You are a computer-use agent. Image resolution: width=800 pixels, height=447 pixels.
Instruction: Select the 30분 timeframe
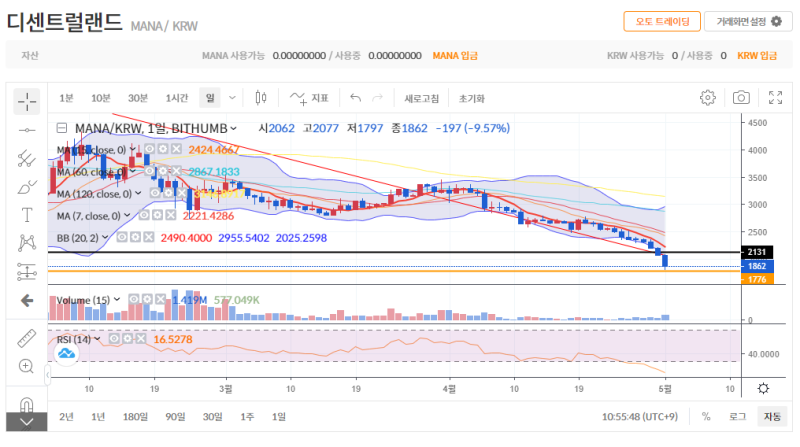tap(138, 98)
